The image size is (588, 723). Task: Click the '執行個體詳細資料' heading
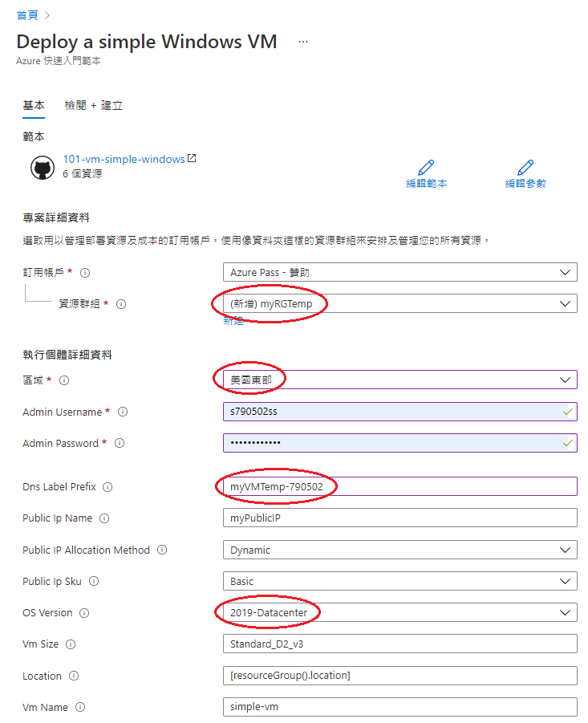(x=67, y=355)
